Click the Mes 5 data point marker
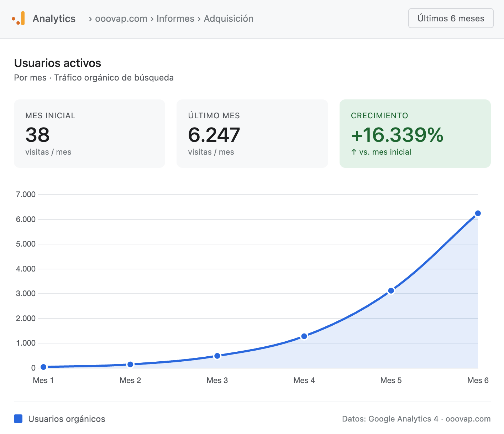Image resolution: width=504 pixels, height=434 pixels. 391,290
